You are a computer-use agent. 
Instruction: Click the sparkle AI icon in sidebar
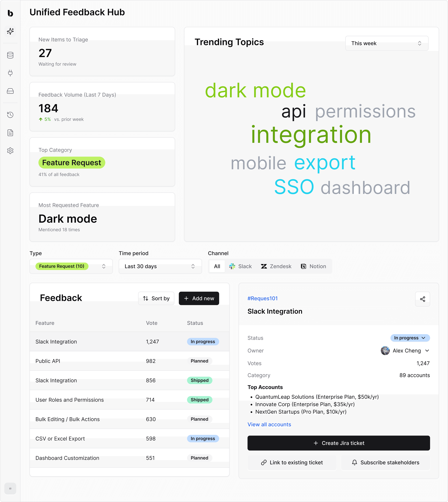[x=10, y=31]
